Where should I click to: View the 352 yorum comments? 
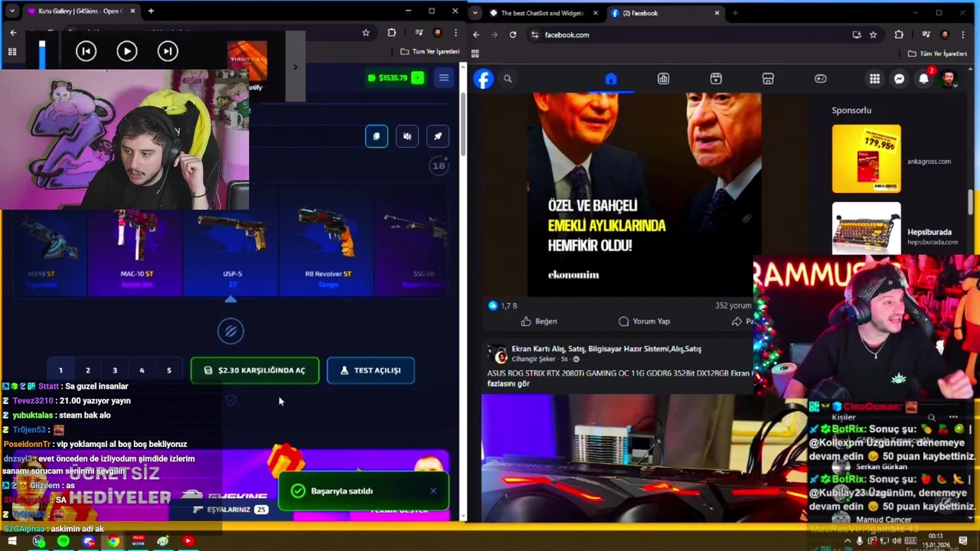(x=733, y=305)
